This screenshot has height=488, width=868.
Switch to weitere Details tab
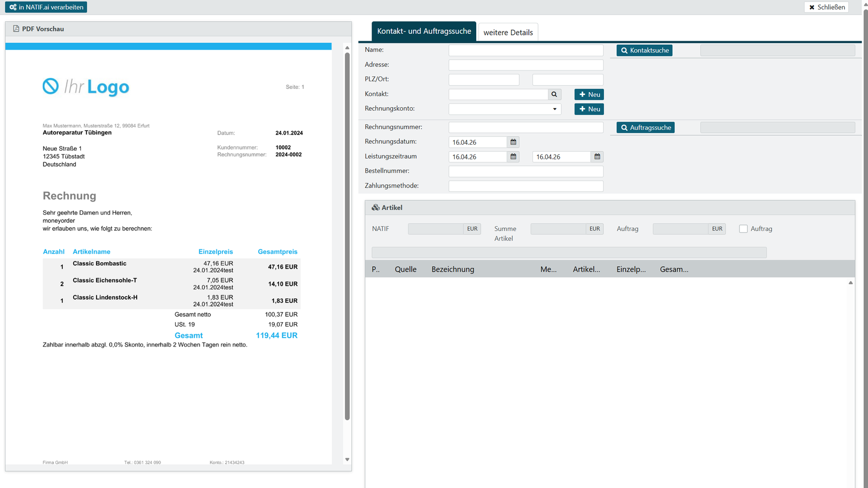[x=508, y=33]
